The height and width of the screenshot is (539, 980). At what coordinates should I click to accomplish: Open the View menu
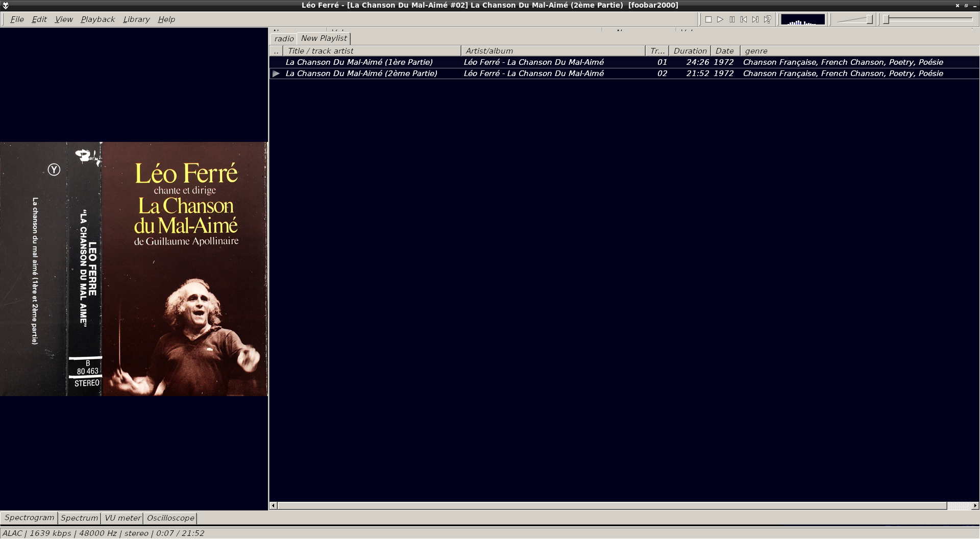(x=64, y=19)
